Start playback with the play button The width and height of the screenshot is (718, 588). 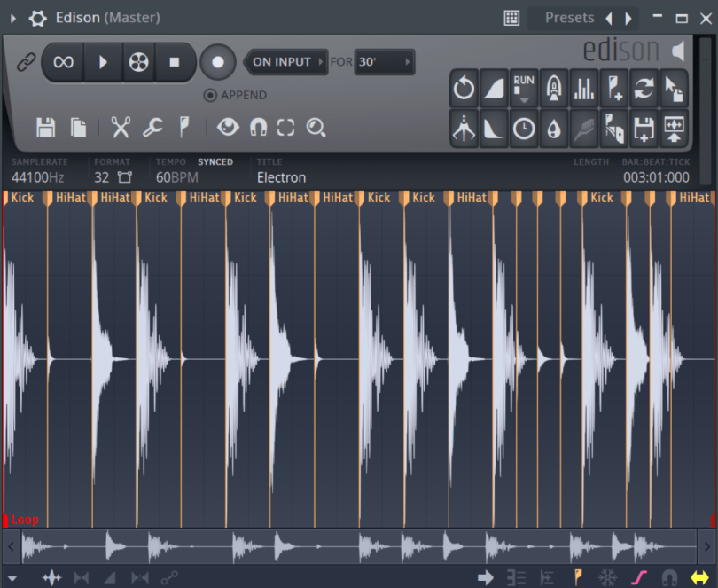pos(103,62)
